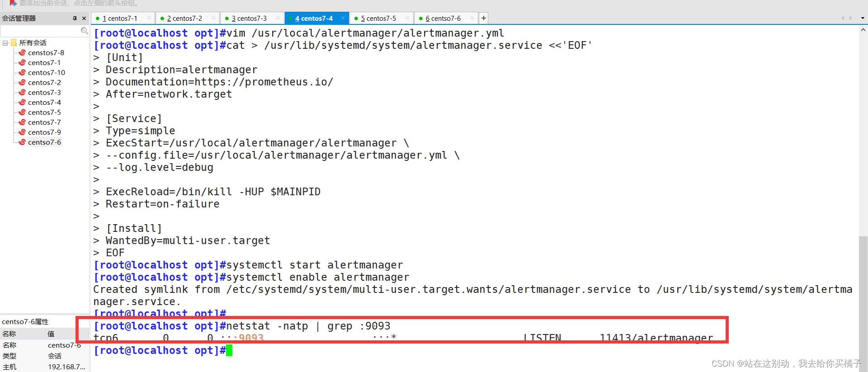Open session censtos7-8 in tree
This screenshot has width=868, height=372.
46,52
